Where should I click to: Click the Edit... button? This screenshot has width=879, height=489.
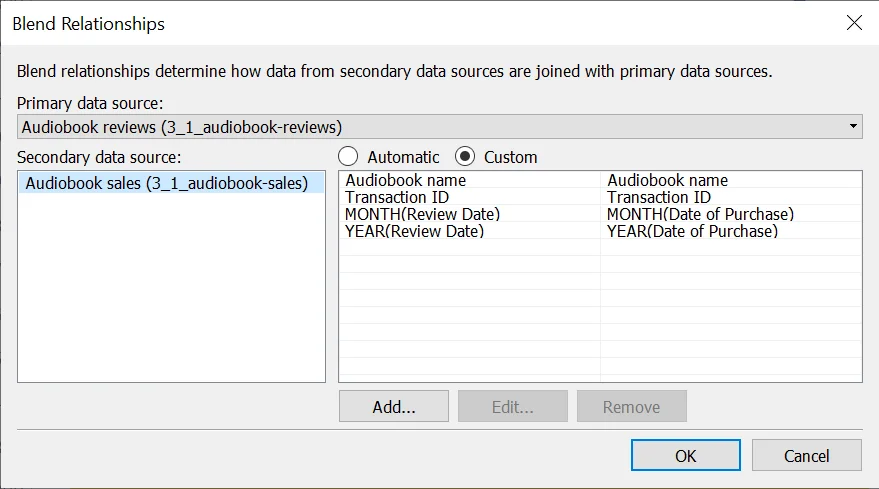(x=512, y=407)
